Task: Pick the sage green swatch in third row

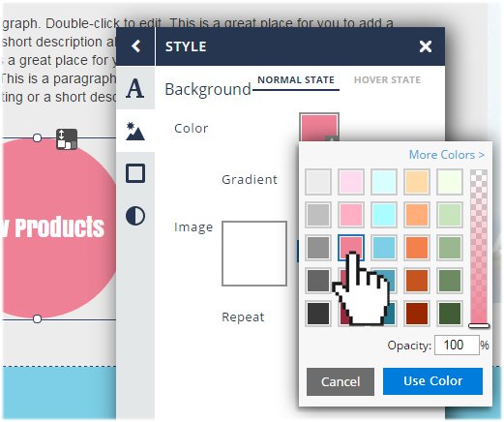Action: point(450,248)
